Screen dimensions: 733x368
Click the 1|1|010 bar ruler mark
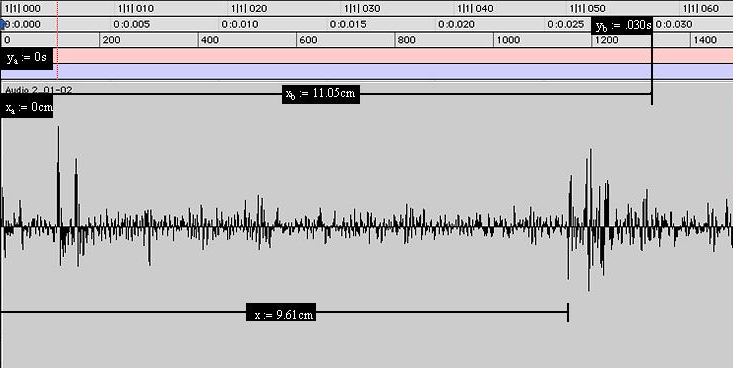point(136,8)
